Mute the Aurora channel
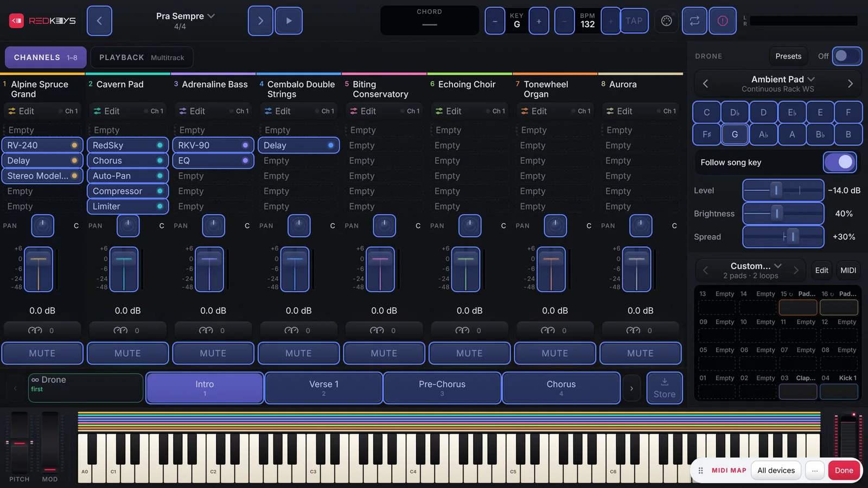 click(x=640, y=353)
